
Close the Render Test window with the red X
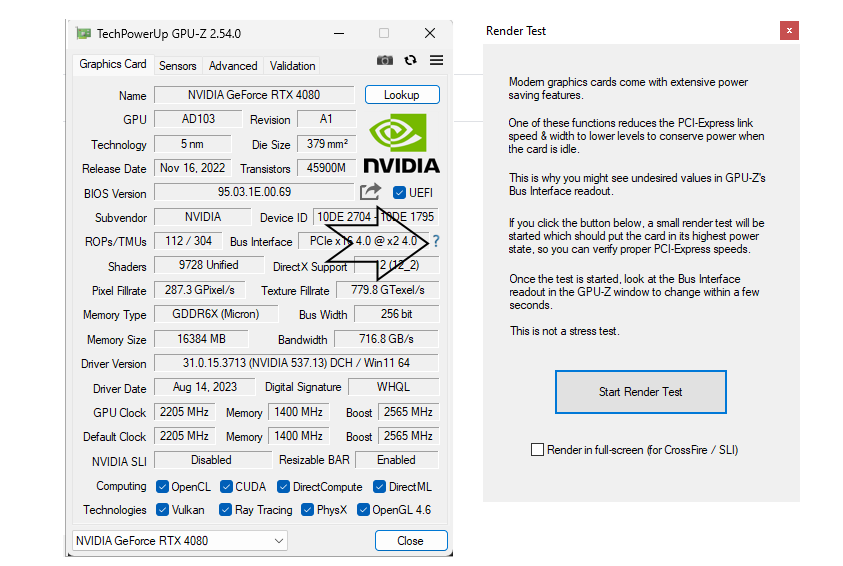789,31
